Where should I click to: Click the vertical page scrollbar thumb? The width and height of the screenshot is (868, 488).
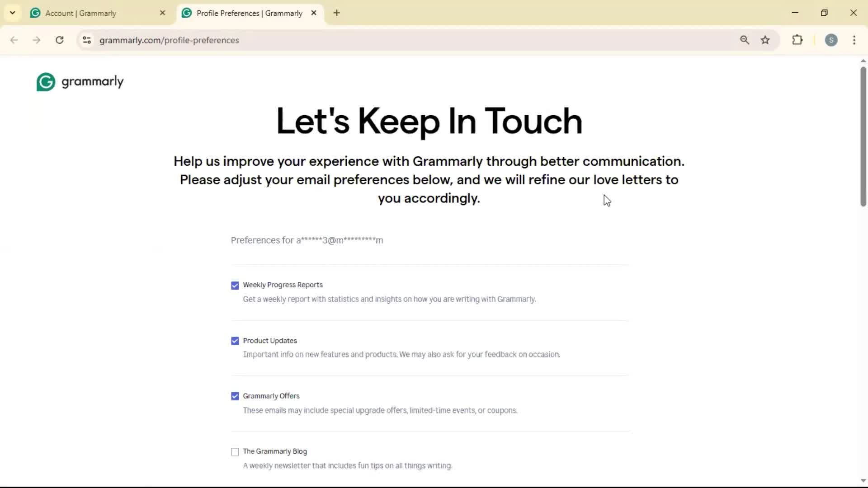[x=863, y=136]
